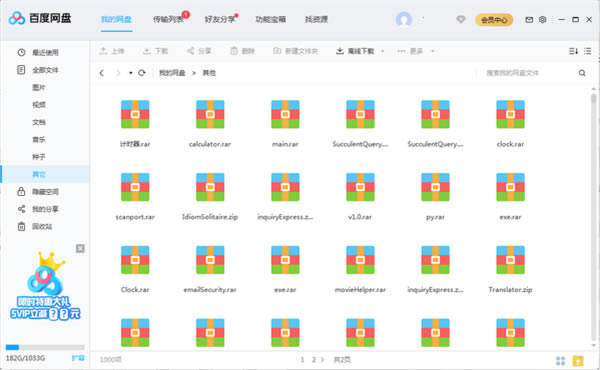
Task: Open navigation history dropdown arrow
Action: [130, 73]
